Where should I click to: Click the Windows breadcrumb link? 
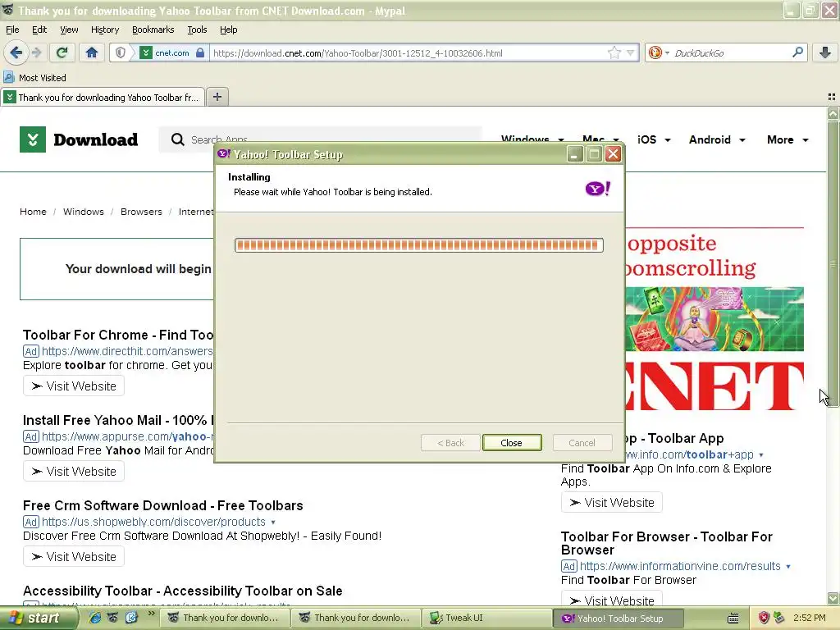pos(84,212)
